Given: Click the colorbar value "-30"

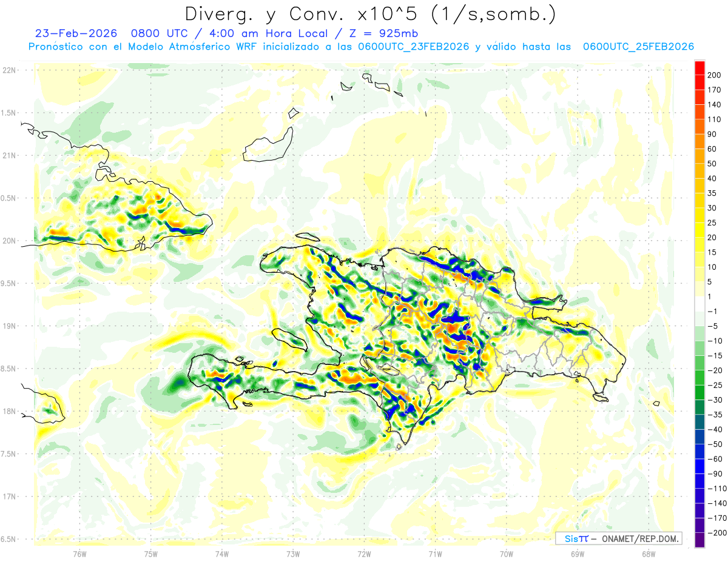Looking at the screenshot, I should click(715, 400).
